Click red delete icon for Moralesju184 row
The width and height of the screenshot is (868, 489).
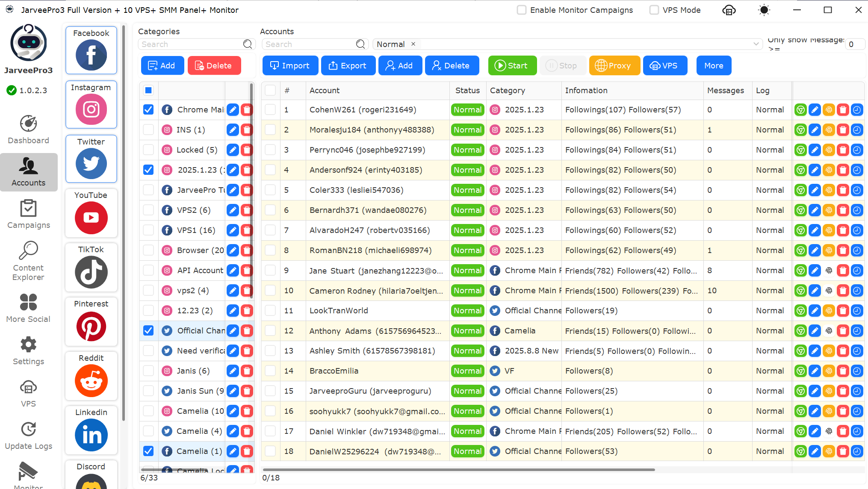click(x=842, y=130)
